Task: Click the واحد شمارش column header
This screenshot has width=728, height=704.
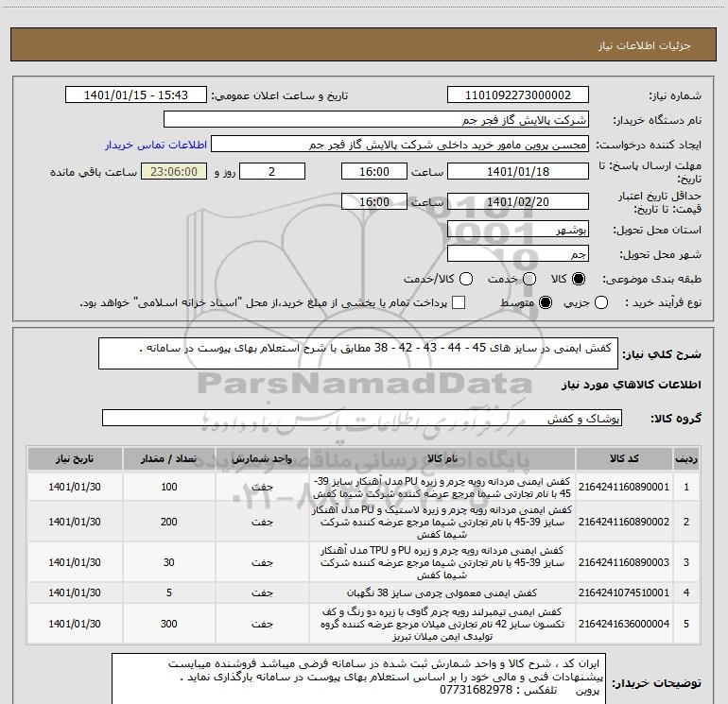Action: (x=262, y=459)
